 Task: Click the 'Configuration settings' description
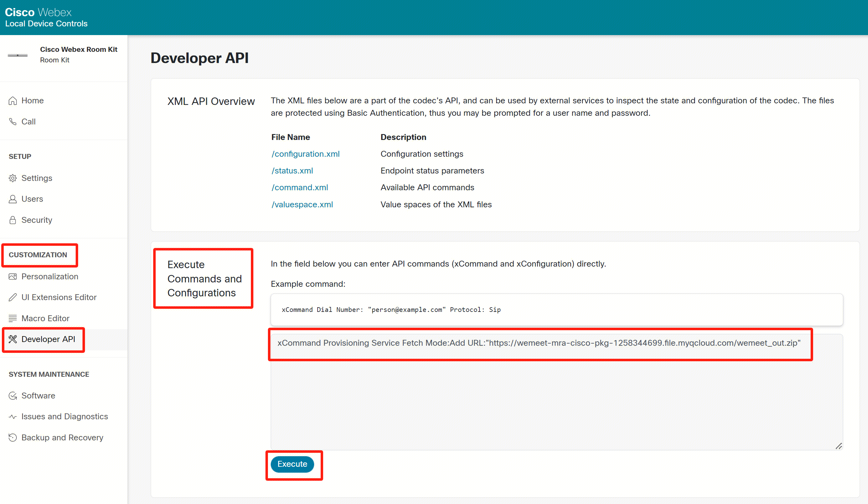pos(422,154)
